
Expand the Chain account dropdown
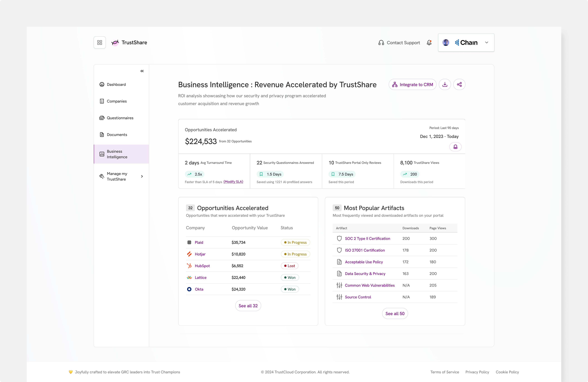point(487,42)
